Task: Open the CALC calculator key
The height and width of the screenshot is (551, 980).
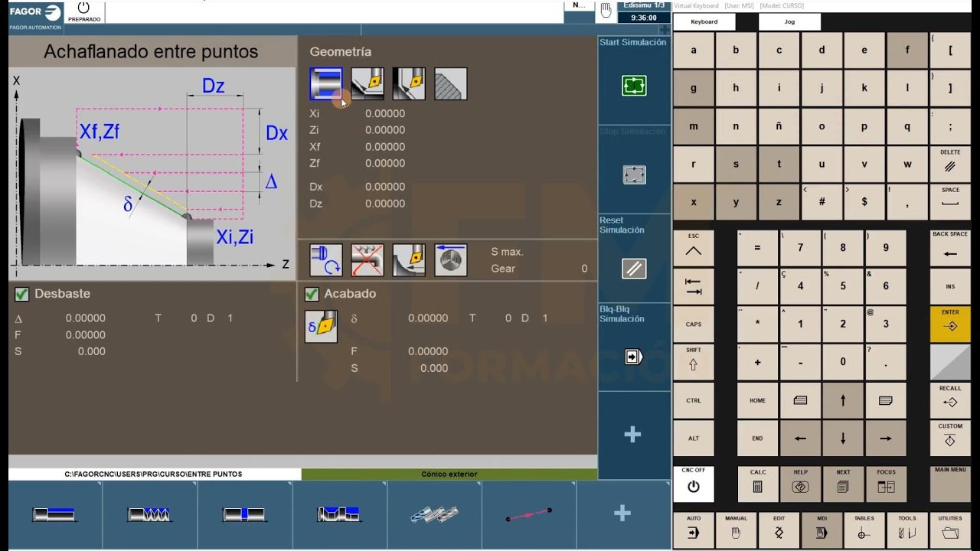Action: pos(758,484)
